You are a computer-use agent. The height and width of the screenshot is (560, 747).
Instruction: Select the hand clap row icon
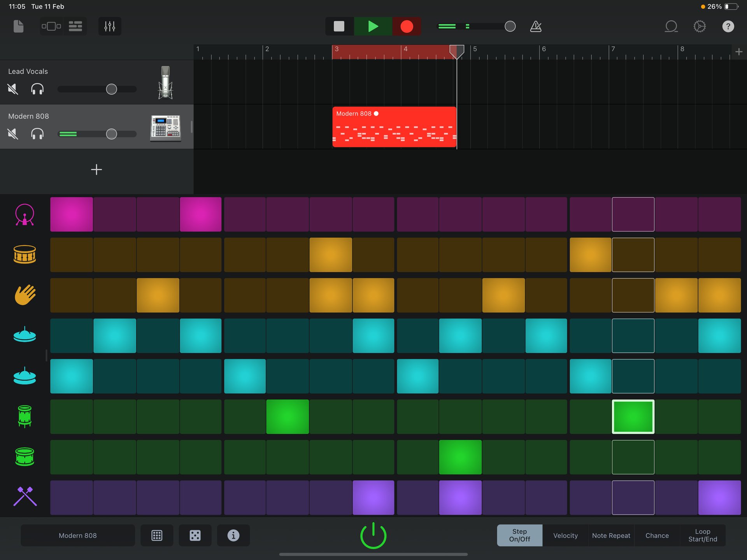(x=25, y=295)
